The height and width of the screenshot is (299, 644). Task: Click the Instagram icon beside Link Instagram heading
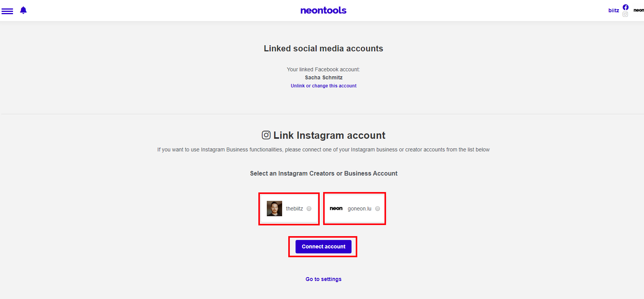pyautogui.click(x=266, y=135)
